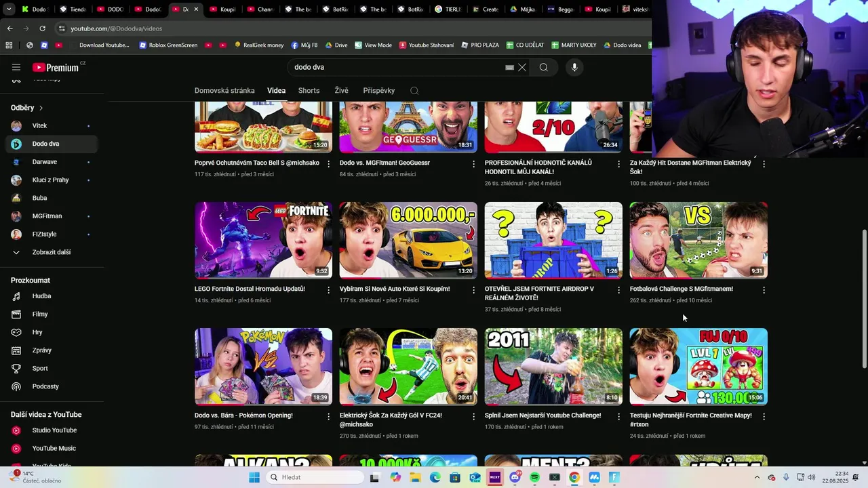Viewport: 868px width, 488px height.
Task: Open options menu for Pokémon Opening video
Action: pos(329,417)
